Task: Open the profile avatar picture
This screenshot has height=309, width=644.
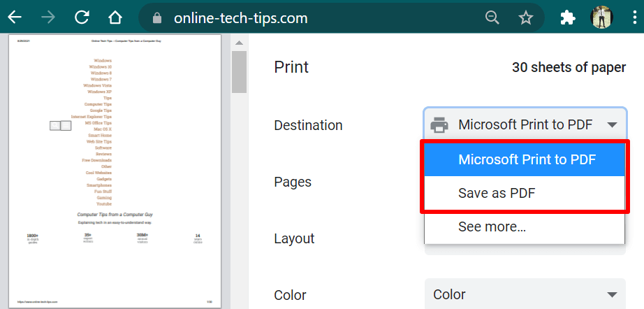Action: (601, 17)
